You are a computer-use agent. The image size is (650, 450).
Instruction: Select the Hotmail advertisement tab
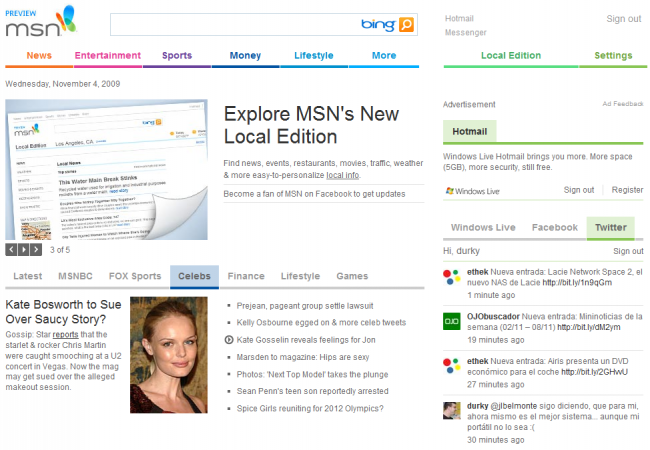pos(470,131)
